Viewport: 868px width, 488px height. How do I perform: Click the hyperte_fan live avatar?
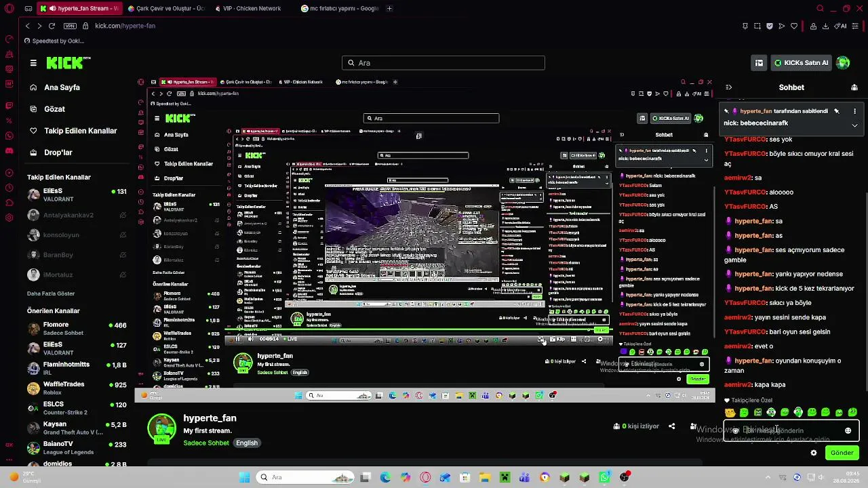pyautogui.click(x=162, y=428)
